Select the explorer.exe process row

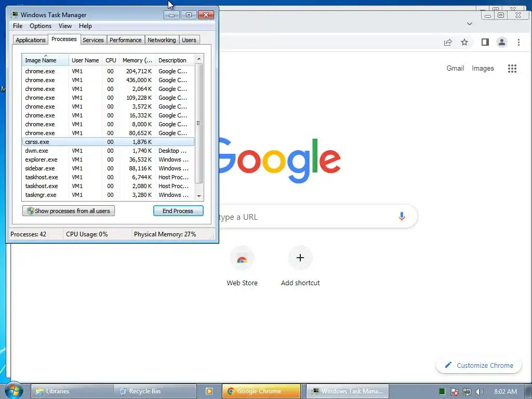pos(108,159)
